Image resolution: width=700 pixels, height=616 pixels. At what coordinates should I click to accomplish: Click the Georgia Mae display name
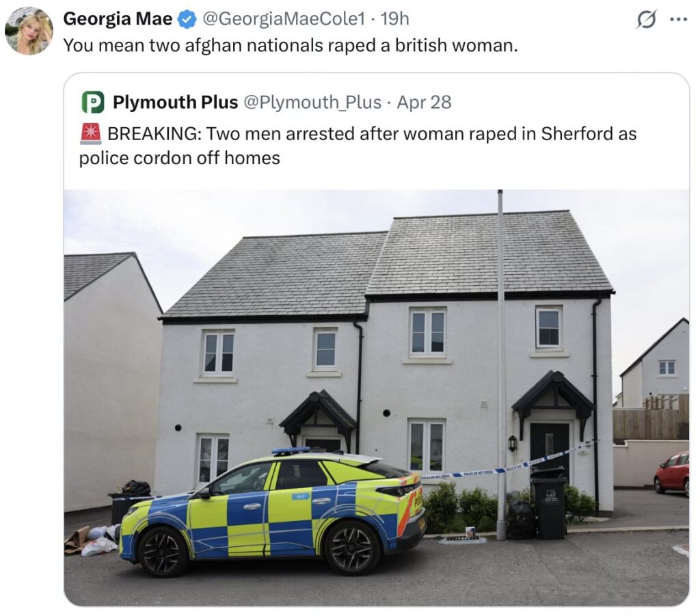click(x=118, y=18)
